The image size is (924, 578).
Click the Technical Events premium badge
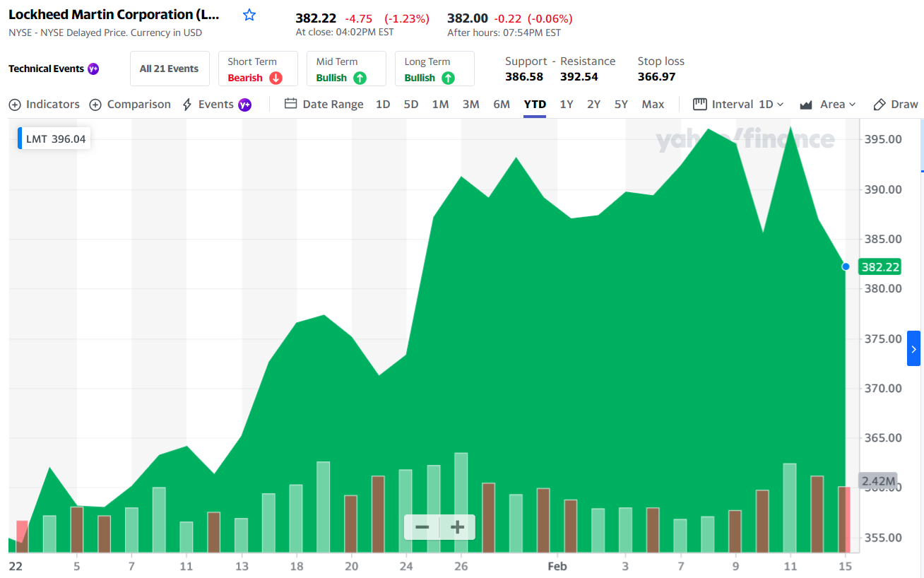[x=93, y=69]
